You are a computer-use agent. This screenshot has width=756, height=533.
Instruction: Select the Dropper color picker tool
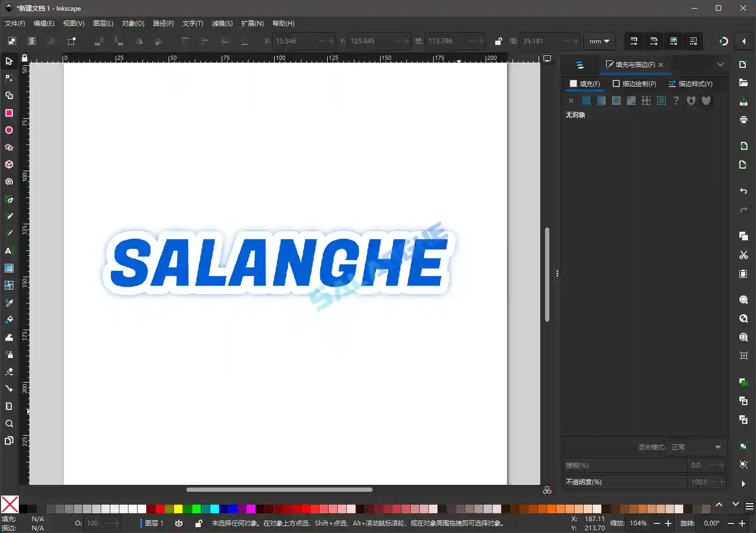[x=9, y=302]
